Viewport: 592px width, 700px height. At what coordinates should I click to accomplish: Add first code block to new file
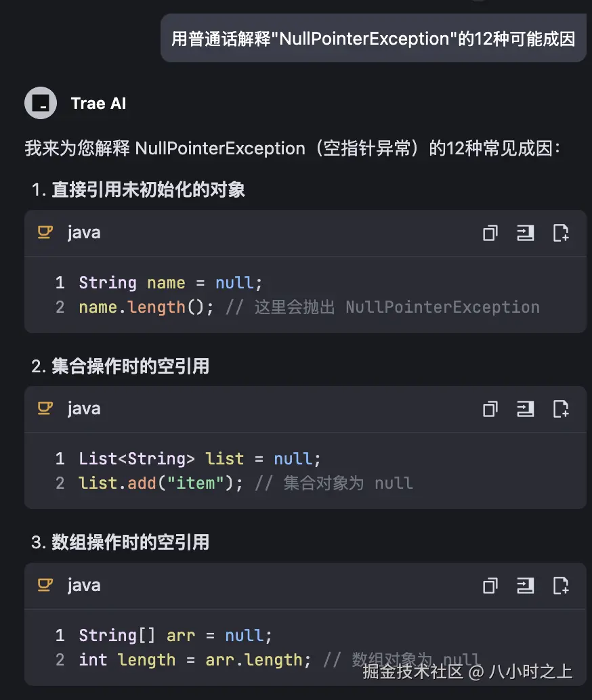pyautogui.click(x=561, y=233)
